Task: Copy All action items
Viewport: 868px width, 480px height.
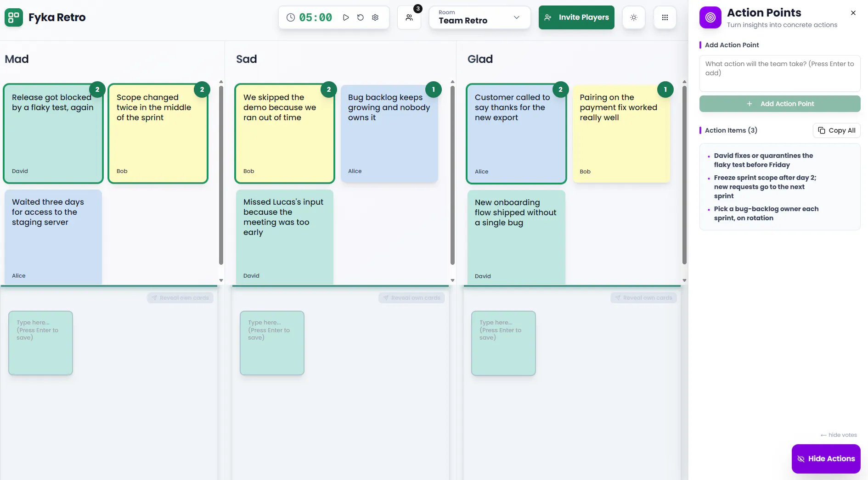Action: click(x=837, y=130)
